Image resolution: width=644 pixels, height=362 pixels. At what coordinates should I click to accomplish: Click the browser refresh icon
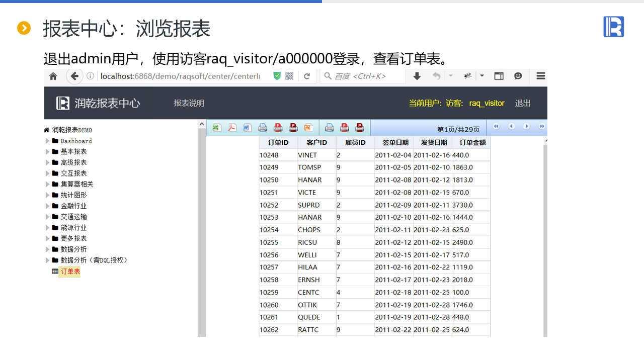tap(307, 76)
